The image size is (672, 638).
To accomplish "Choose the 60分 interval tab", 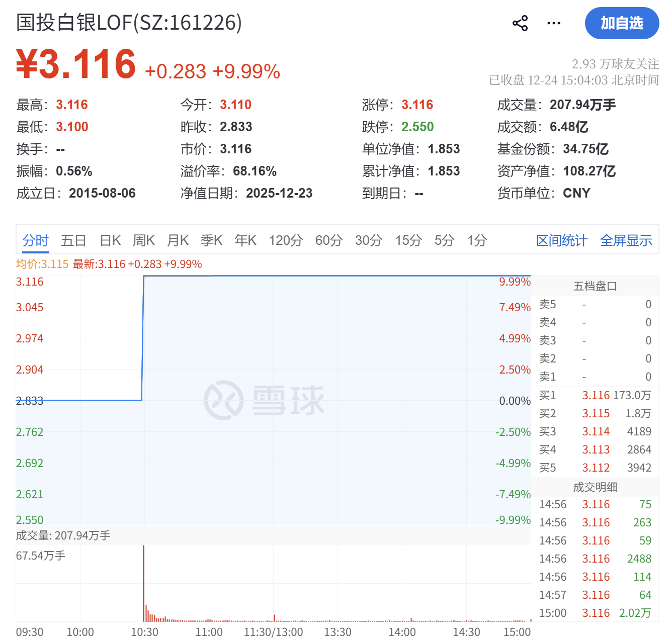I will pyautogui.click(x=328, y=240).
